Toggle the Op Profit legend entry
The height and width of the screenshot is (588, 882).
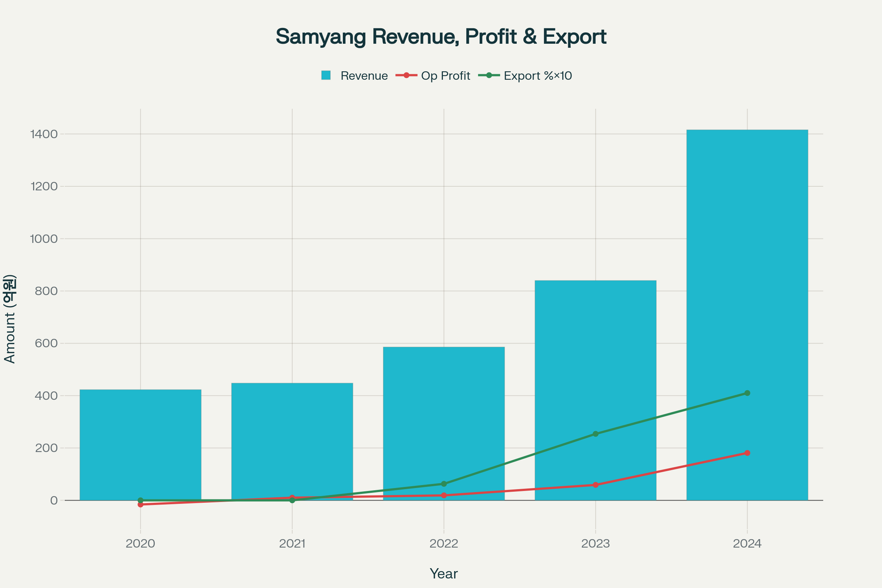[x=445, y=76]
